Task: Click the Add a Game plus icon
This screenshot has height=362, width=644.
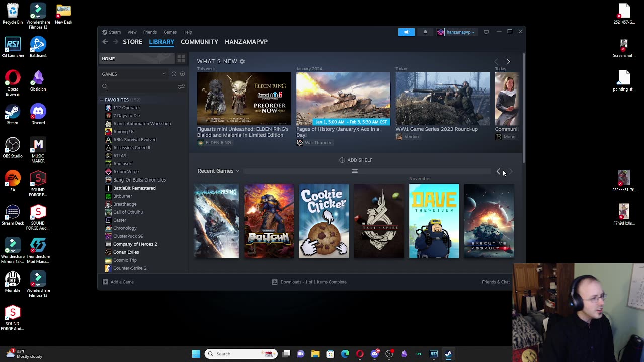Action: (x=105, y=282)
